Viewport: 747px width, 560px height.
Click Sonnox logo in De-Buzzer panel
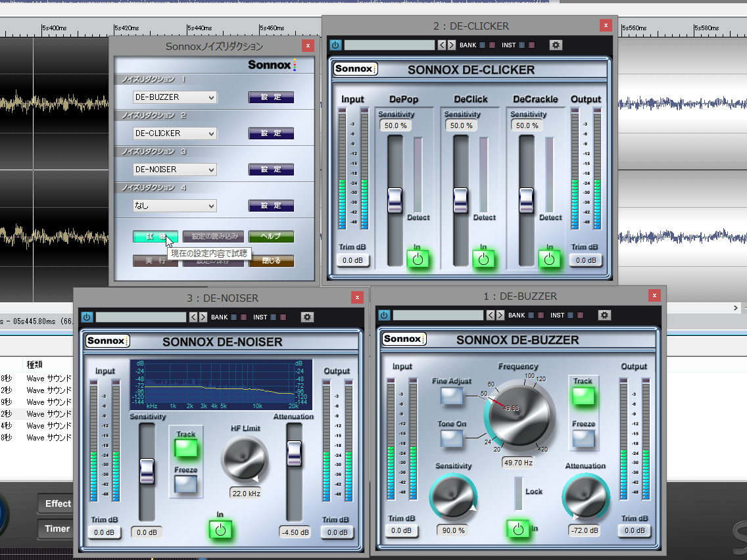pos(404,339)
